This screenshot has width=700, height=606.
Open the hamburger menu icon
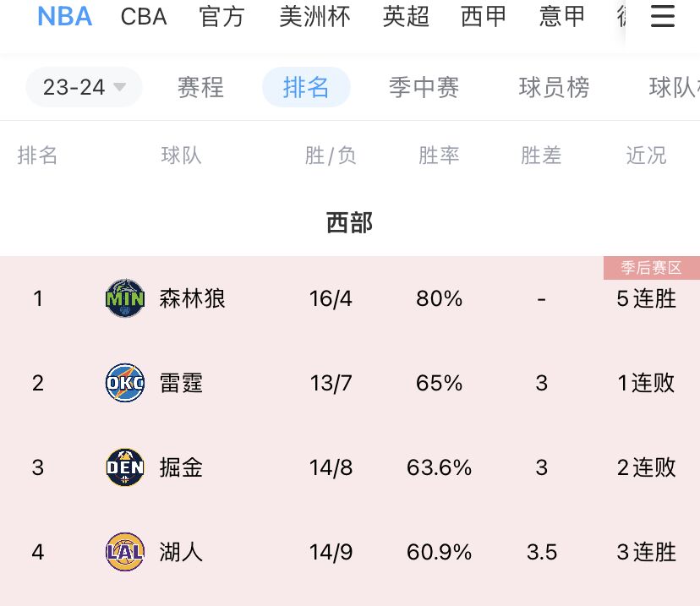[x=662, y=17]
